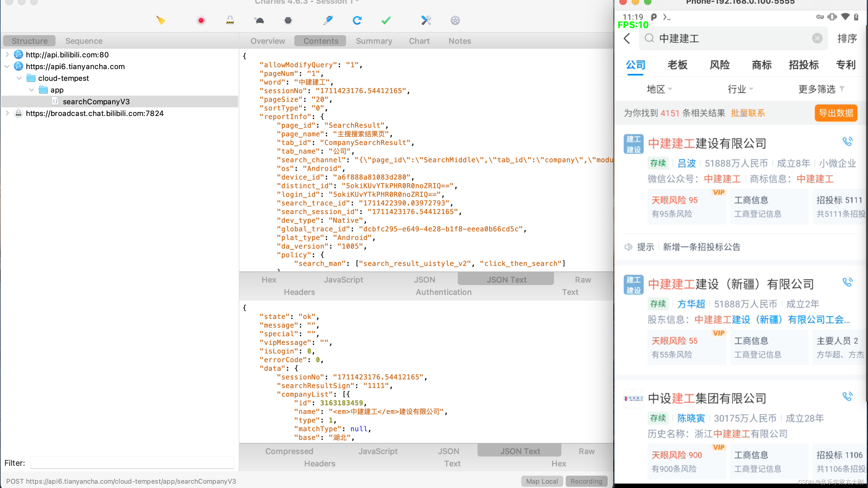Show request Authentication view
Image resolution: width=868 pixels, height=488 pixels.
(444, 292)
